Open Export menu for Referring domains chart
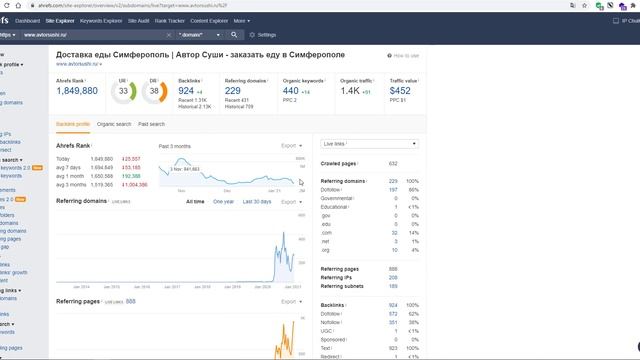This screenshot has width=640, height=360. 291,202
